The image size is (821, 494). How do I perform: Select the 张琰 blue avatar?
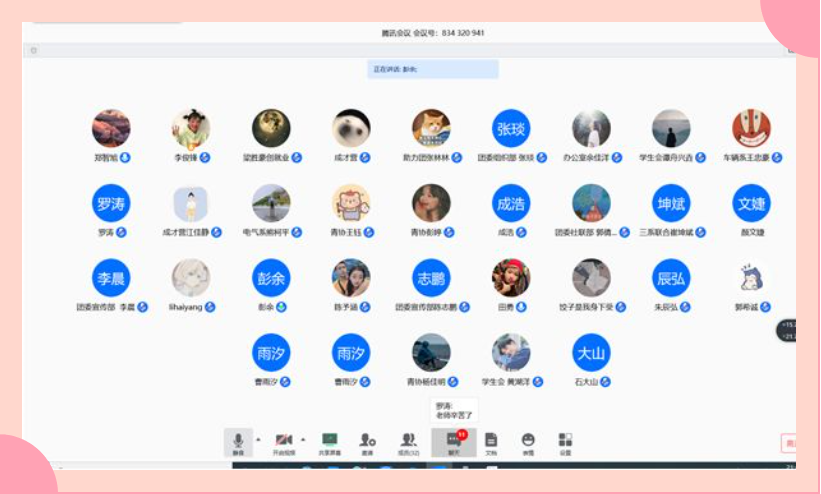pyautogui.click(x=510, y=128)
